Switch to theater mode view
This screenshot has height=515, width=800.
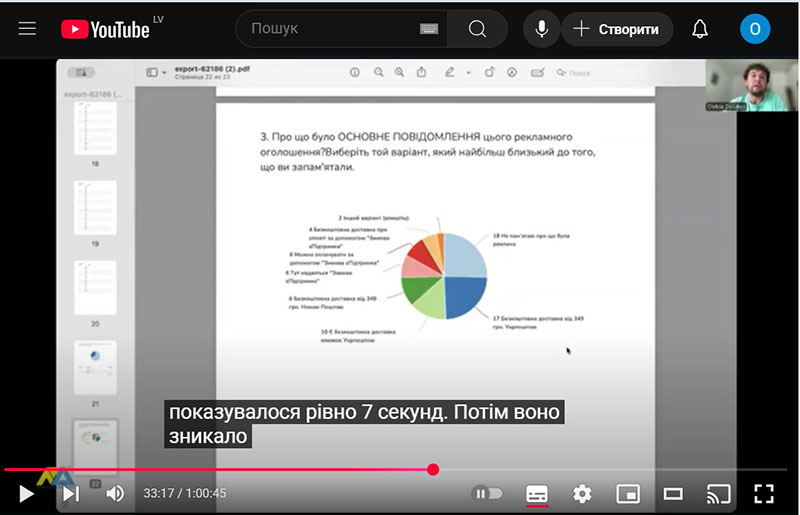coord(673,493)
